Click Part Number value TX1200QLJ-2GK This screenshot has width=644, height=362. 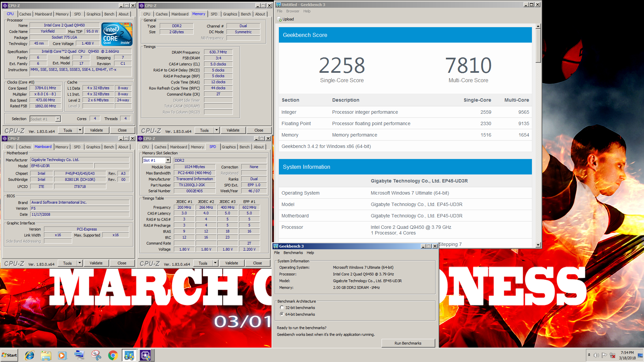coord(195,185)
